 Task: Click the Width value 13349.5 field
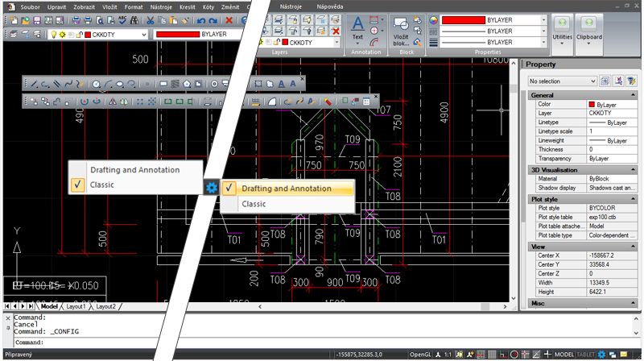612,283
